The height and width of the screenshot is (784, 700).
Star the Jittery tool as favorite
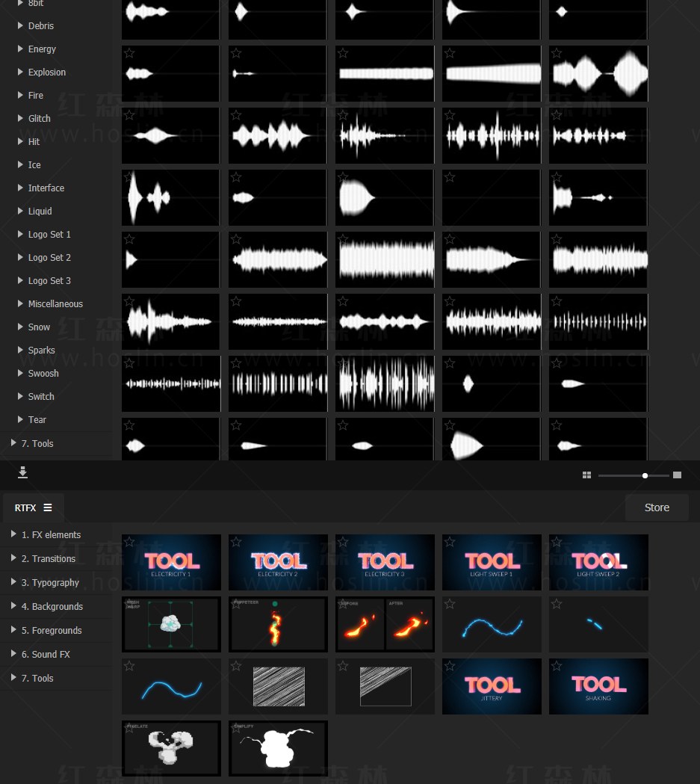(450, 665)
